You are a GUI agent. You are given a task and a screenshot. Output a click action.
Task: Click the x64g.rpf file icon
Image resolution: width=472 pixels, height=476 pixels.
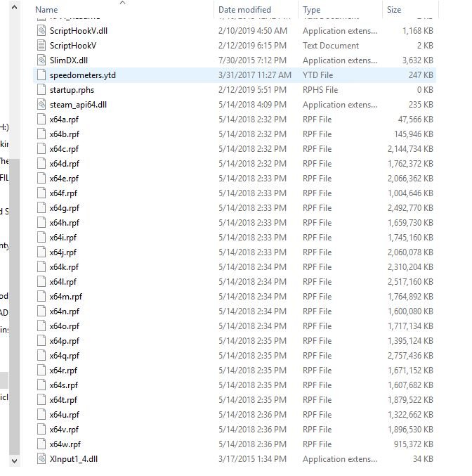tap(41, 208)
